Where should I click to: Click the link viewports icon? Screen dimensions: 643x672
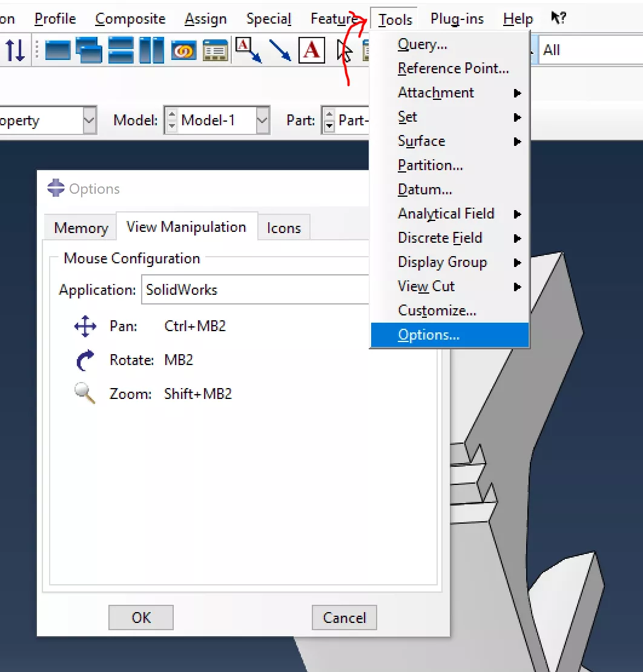point(183,50)
